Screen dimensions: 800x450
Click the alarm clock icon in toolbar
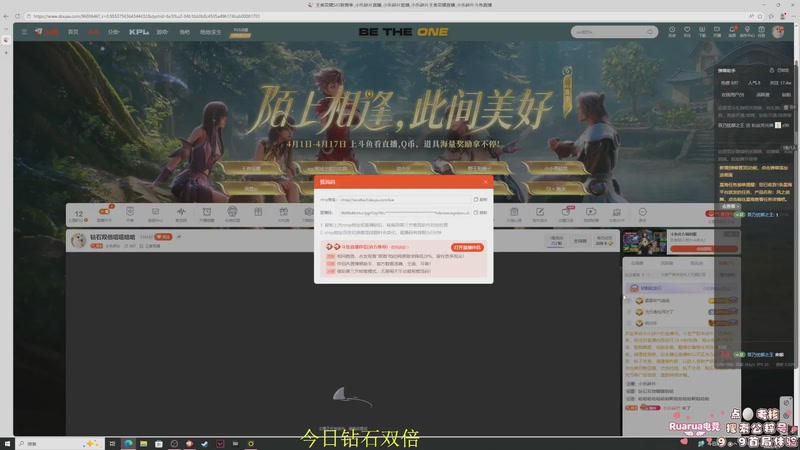pos(207,214)
